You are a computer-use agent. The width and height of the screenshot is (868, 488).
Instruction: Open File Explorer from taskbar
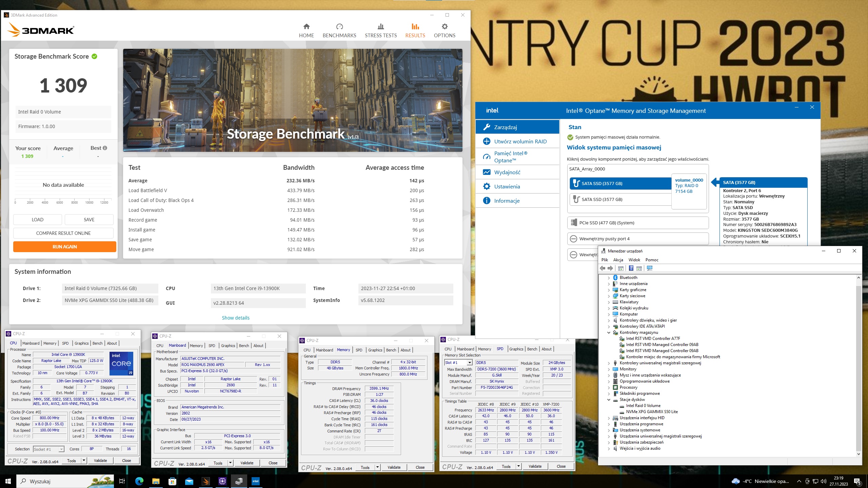coord(156,481)
